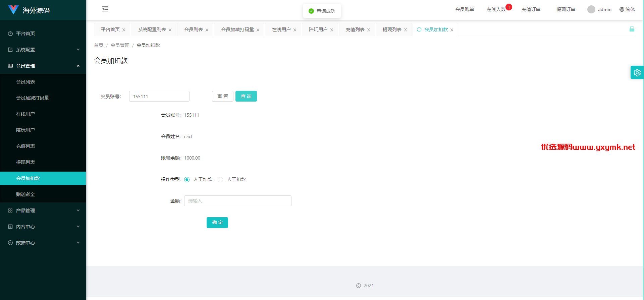Image resolution: width=644 pixels, height=300 pixels.
Task: Open 陪玩用户 in the sidebar
Action: pos(43,130)
